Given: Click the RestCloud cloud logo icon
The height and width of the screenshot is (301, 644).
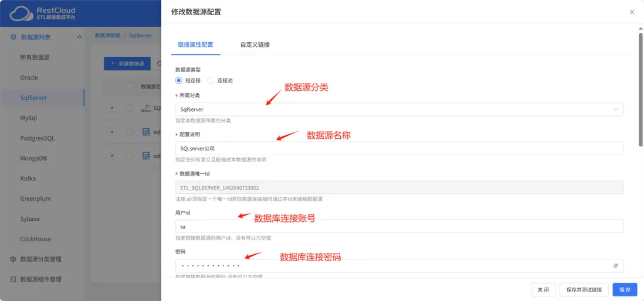Looking at the screenshot, I should point(21,13).
